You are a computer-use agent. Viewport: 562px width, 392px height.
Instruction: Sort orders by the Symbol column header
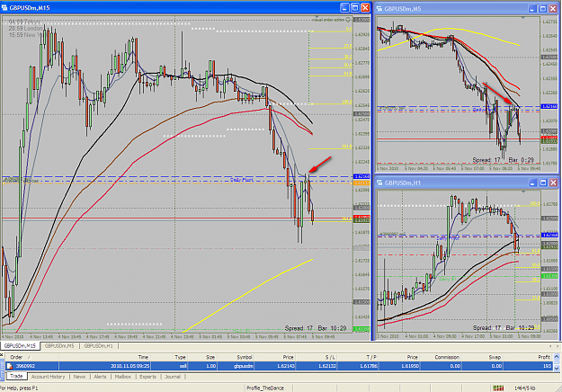(236, 357)
